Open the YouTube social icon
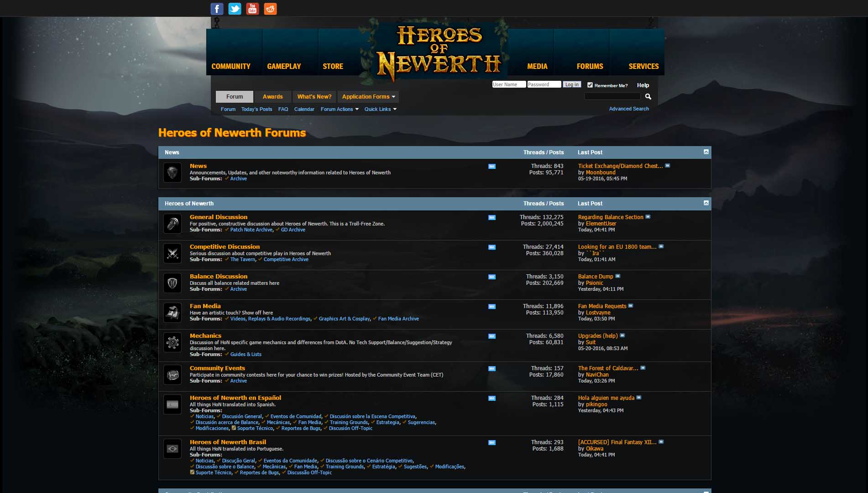The image size is (868, 493). [x=252, y=9]
